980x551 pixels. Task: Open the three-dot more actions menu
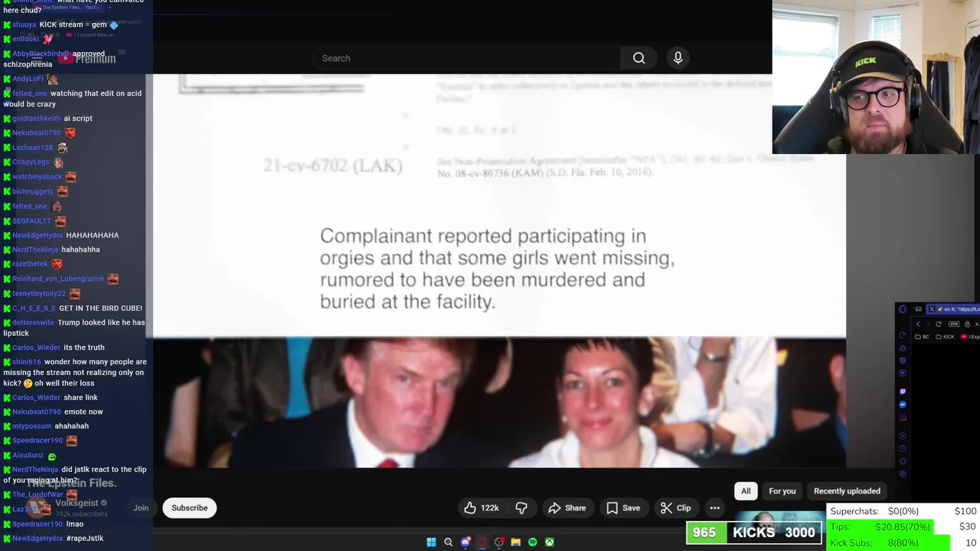click(x=714, y=507)
